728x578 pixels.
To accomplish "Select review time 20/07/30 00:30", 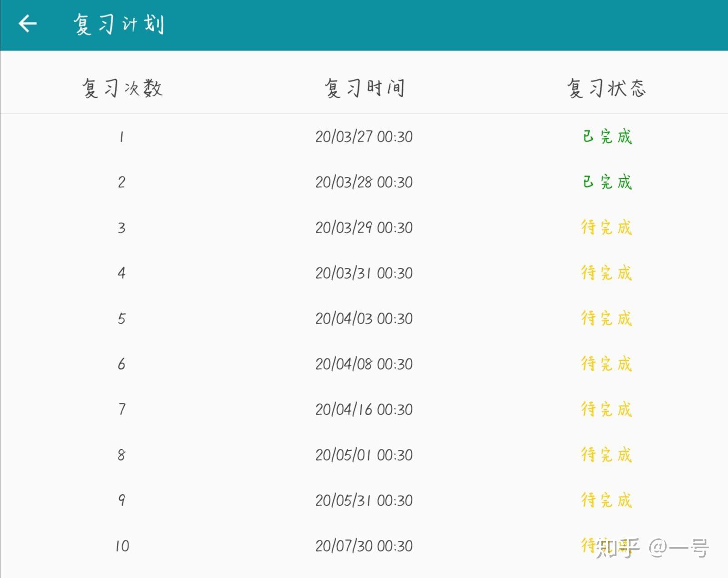I will [x=364, y=546].
